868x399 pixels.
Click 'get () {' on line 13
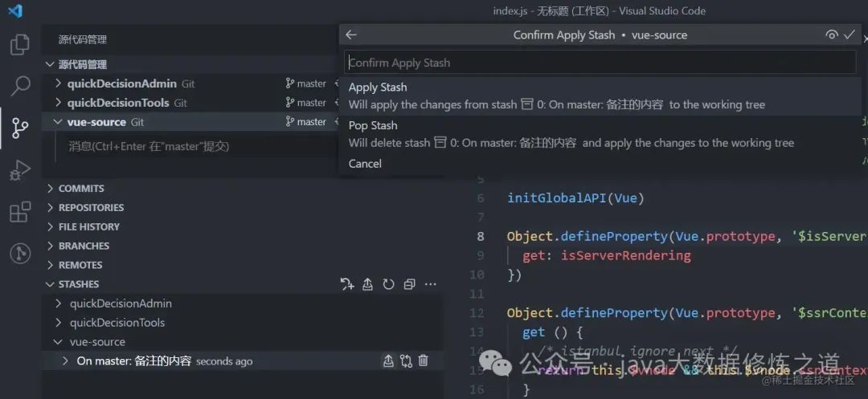(553, 332)
